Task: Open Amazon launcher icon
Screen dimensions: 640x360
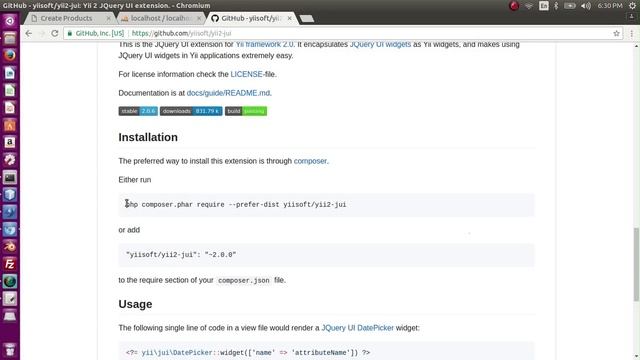Action: coord(10,142)
